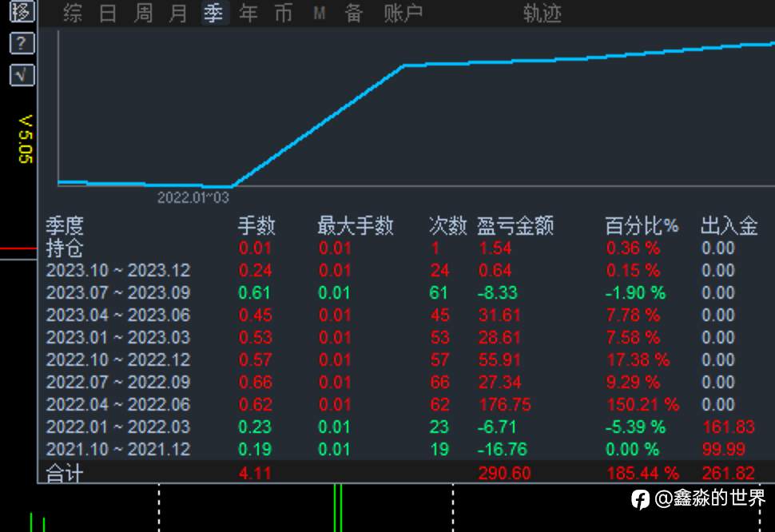Open the 币 currency tab
775x532 pixels.
click(284, 13)
